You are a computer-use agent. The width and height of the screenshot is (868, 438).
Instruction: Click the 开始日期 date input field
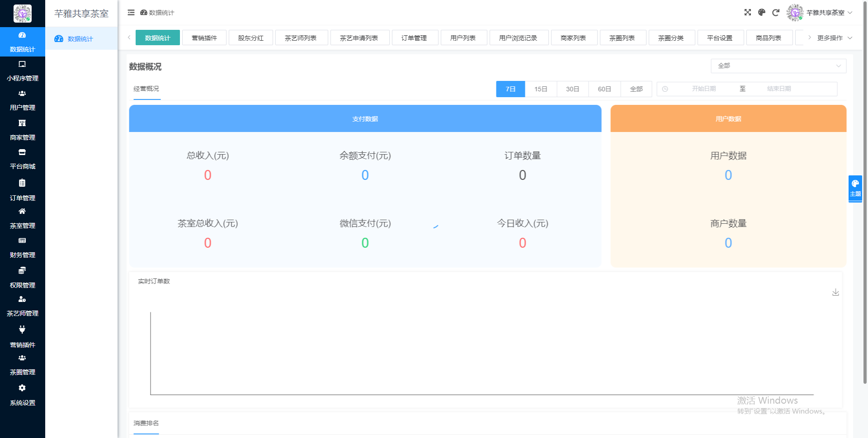[703, 89]
